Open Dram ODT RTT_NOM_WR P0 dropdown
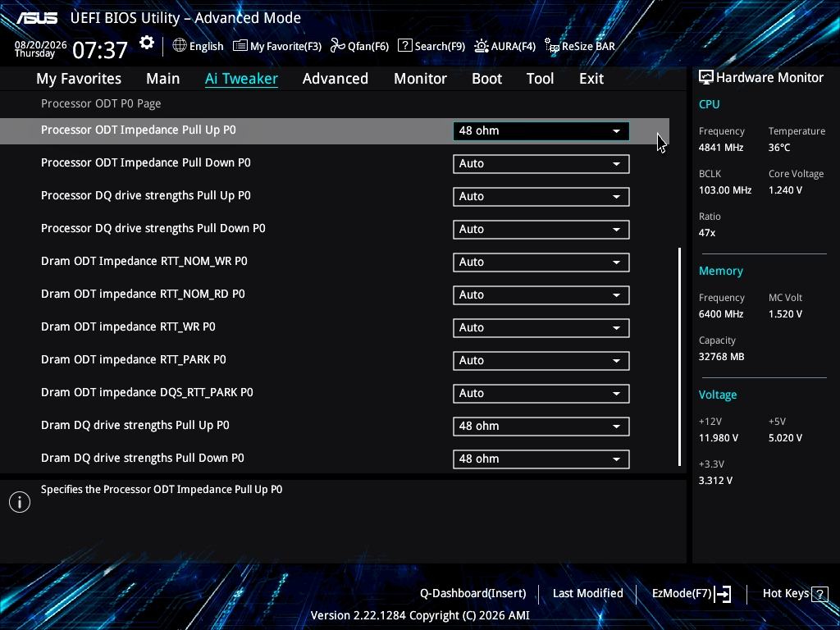This screenshot has width=840, height=630. [x=541, y=262]
